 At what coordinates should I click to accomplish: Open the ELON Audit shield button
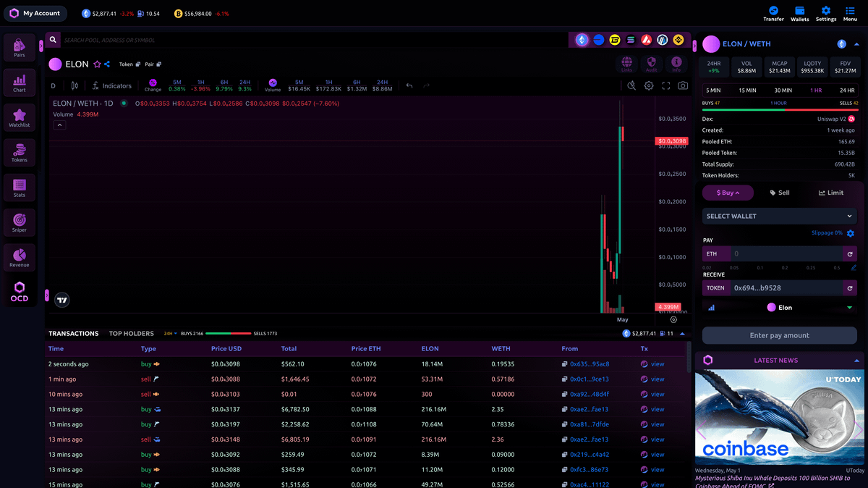tap(651, 64)
